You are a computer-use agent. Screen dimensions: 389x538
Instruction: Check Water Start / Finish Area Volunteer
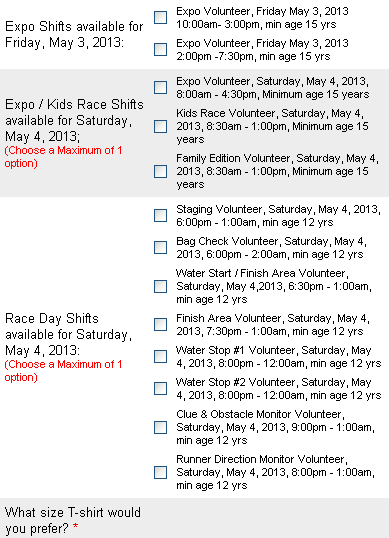pyautogui.click(x=161, y=286)
